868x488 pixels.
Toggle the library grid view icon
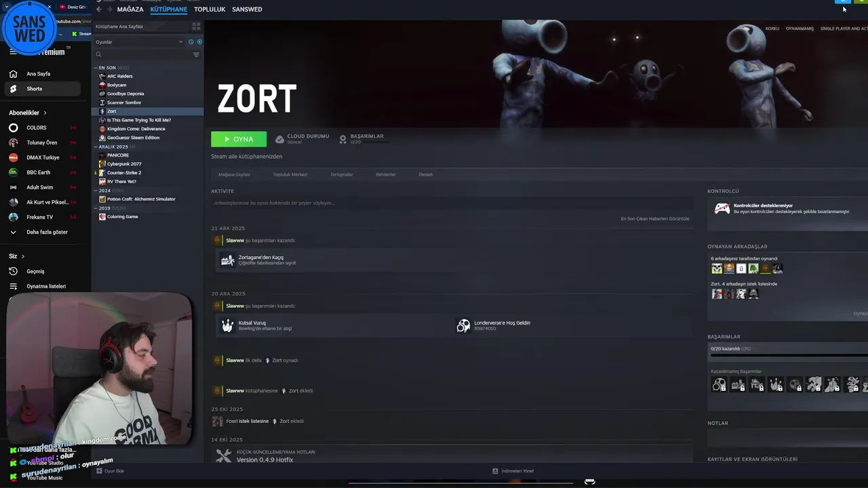point(196,26)
